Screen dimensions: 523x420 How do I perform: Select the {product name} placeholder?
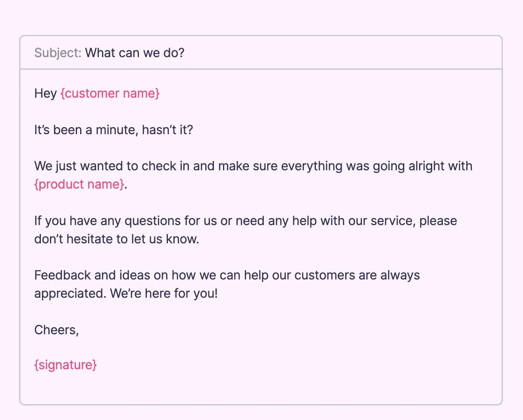(x=79, y=184)
